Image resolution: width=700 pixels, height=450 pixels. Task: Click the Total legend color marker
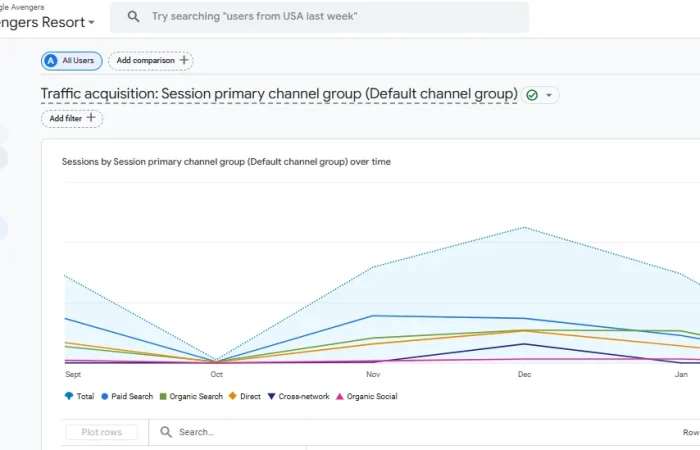(68, 396)
